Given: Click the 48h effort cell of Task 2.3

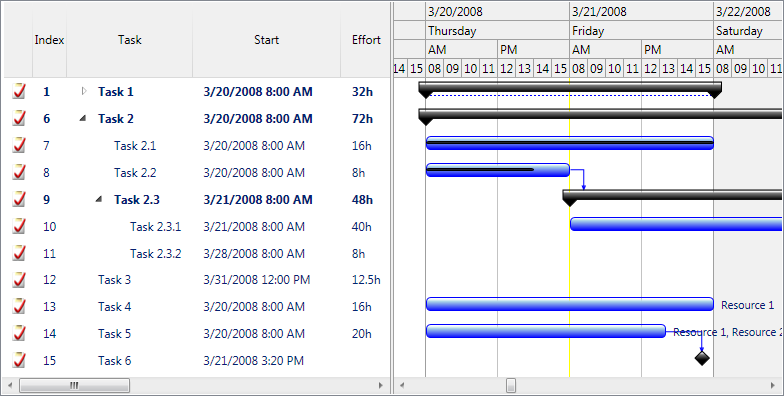Looking at the screenshot, I should [x=362, y=200].
